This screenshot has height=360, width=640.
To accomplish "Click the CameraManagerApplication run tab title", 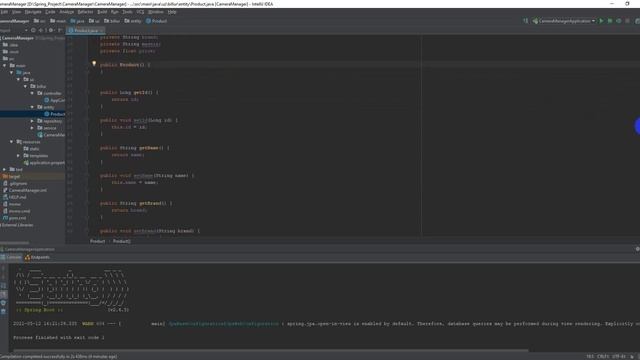I will click(27, 249).
